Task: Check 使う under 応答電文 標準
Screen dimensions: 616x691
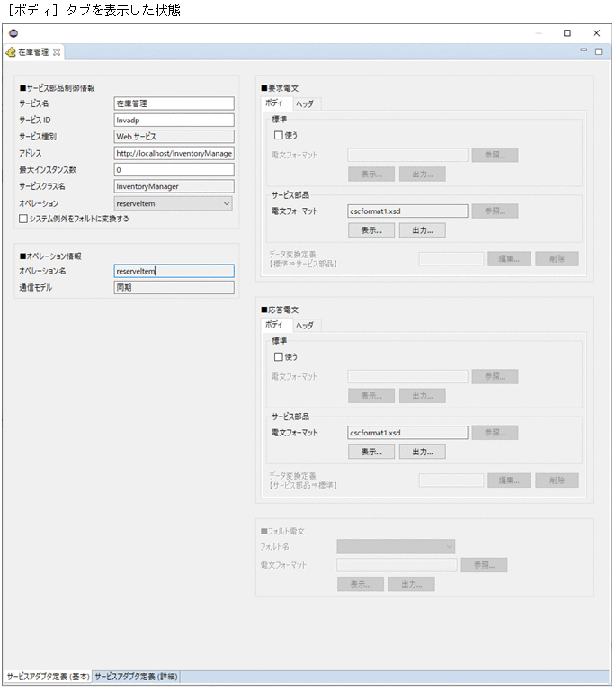Action: (x=278, y=357)
